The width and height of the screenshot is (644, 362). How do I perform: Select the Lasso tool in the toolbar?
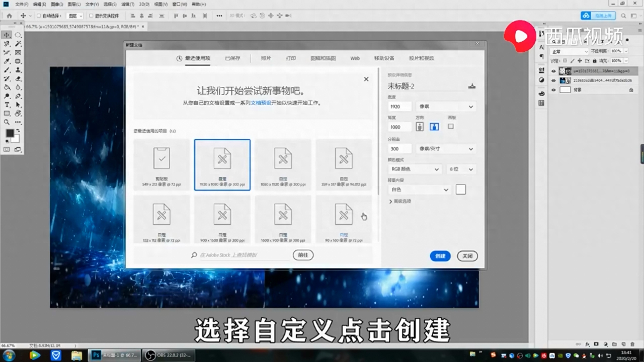7,44
